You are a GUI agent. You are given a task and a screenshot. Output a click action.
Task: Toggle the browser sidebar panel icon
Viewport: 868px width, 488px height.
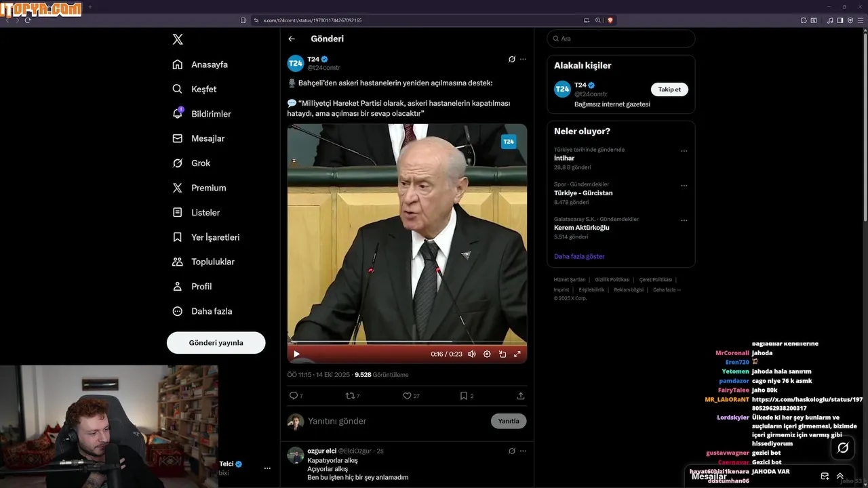(x=840, y=20)
